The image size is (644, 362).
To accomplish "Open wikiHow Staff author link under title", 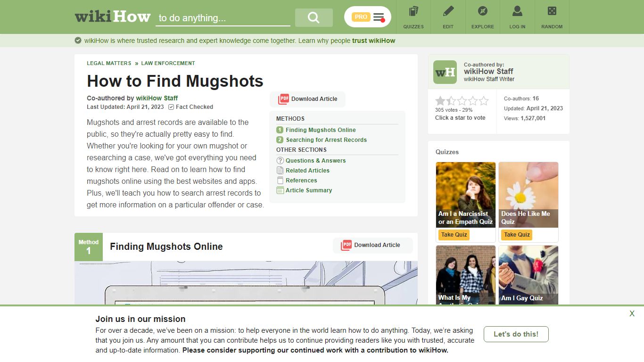I will (157, 98).
